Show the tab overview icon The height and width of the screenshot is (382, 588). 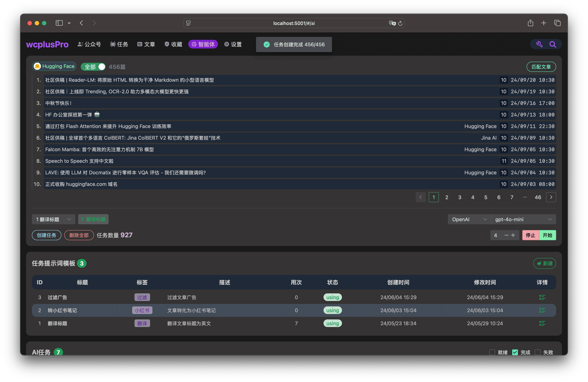click(557, 23)
